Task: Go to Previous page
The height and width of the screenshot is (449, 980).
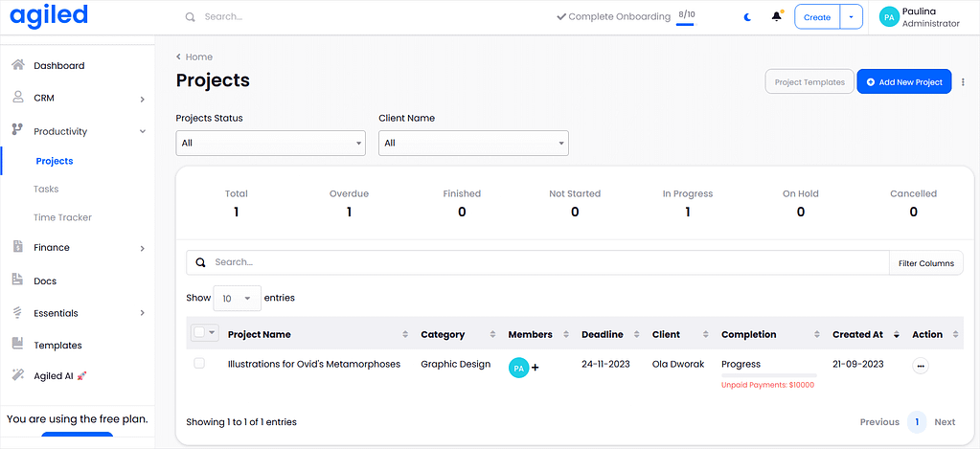Action: [879, 422]
